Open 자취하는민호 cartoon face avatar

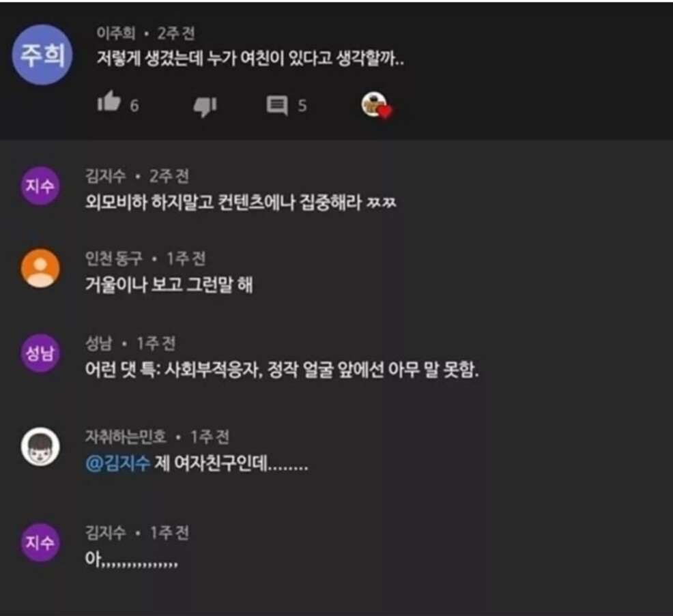[40, 447]
